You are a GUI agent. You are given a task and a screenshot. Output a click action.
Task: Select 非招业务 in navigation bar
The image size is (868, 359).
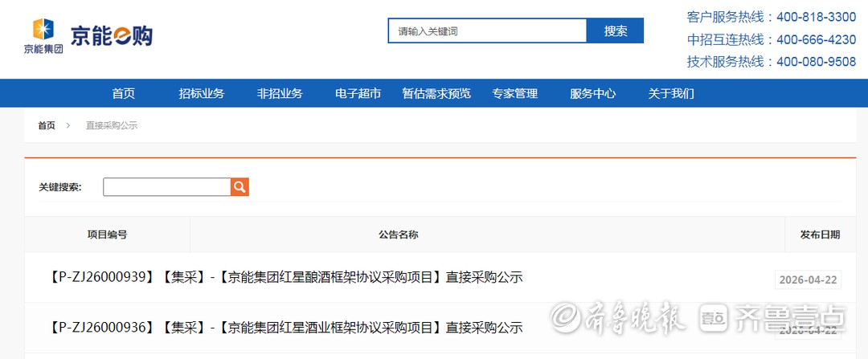[x=280, y=94]
